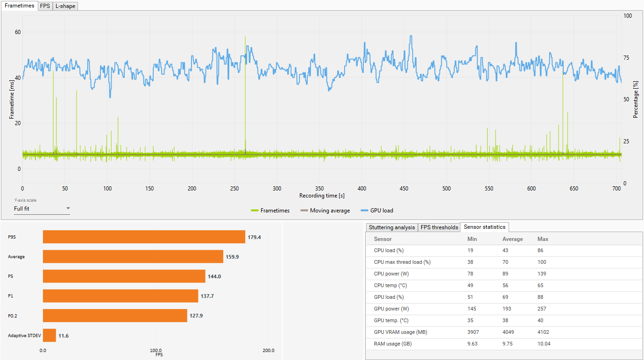644x360 pixels.
Task: Toggle Moving average series in legend
Action: point(325,211)
